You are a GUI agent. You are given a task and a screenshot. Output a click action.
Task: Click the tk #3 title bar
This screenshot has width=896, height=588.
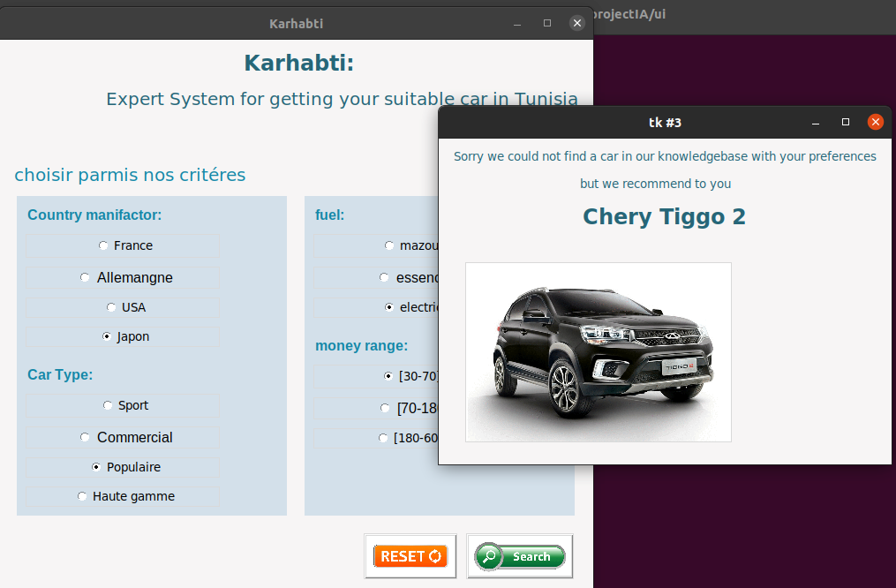click(x=665, y=123)
